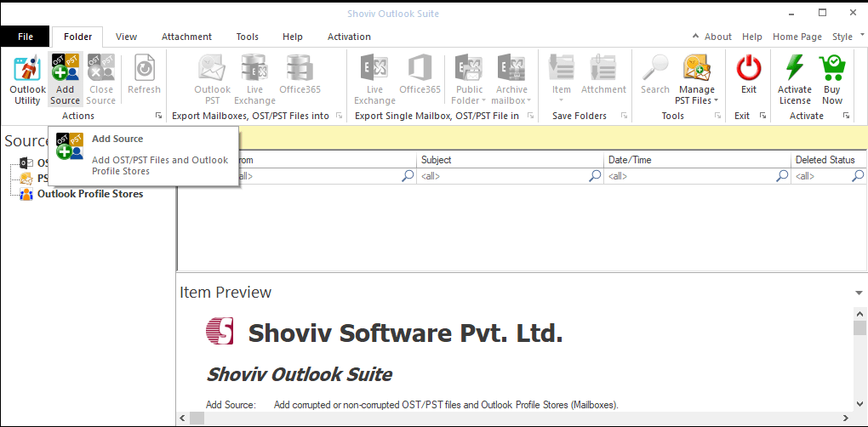Expand Exit group dialog launcher
Viewport: 868px width, 427px height.
coord(762,116)
